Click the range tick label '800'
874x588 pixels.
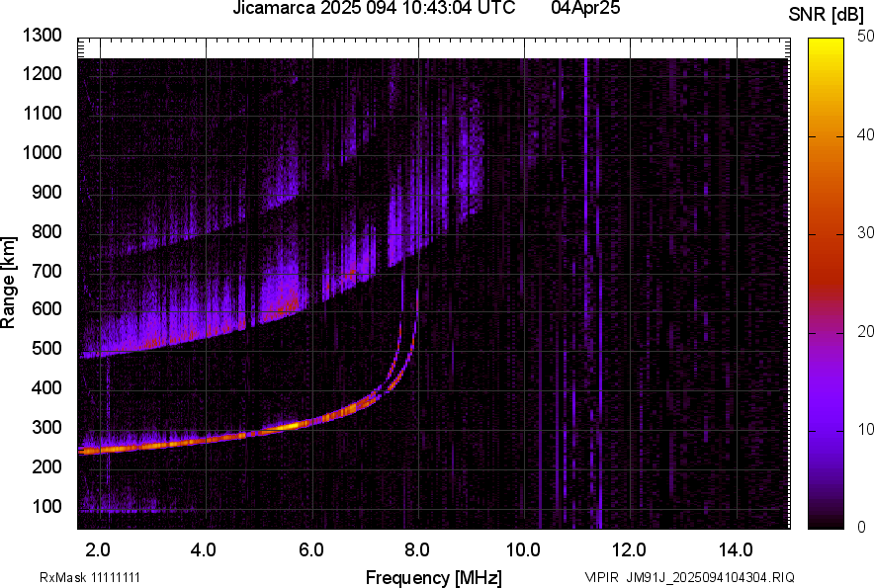point(46,230)
